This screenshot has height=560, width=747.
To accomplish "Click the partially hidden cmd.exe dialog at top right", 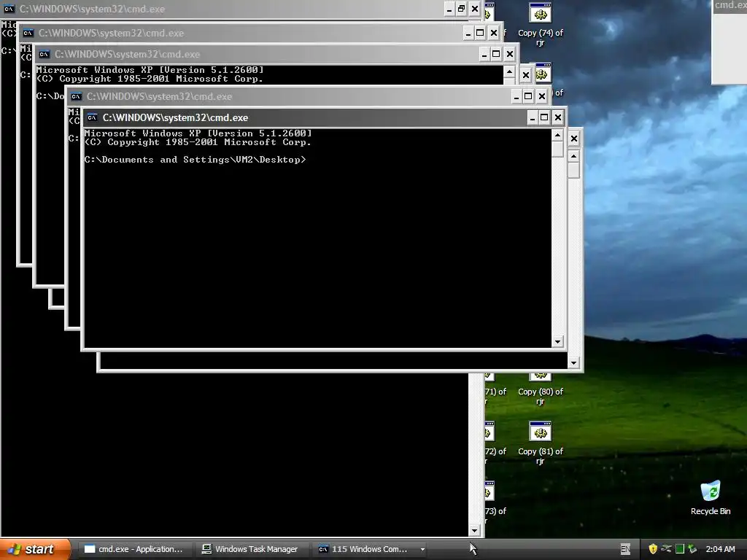I will tap(729, 42).
